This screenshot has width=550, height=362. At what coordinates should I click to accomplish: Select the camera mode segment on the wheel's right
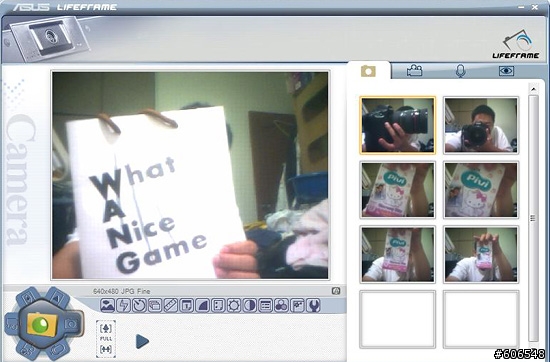pos(72,324)
